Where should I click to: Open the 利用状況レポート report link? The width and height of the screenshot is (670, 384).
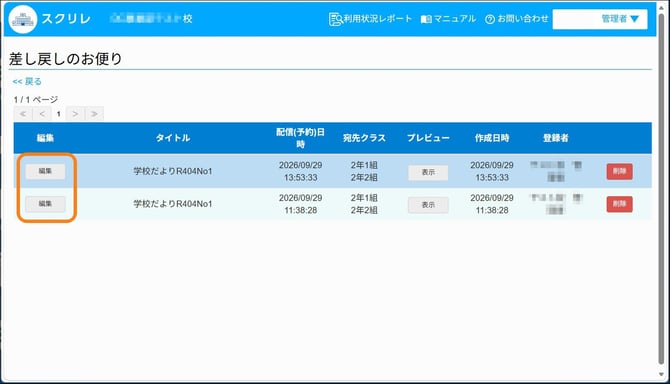point(370,19)
